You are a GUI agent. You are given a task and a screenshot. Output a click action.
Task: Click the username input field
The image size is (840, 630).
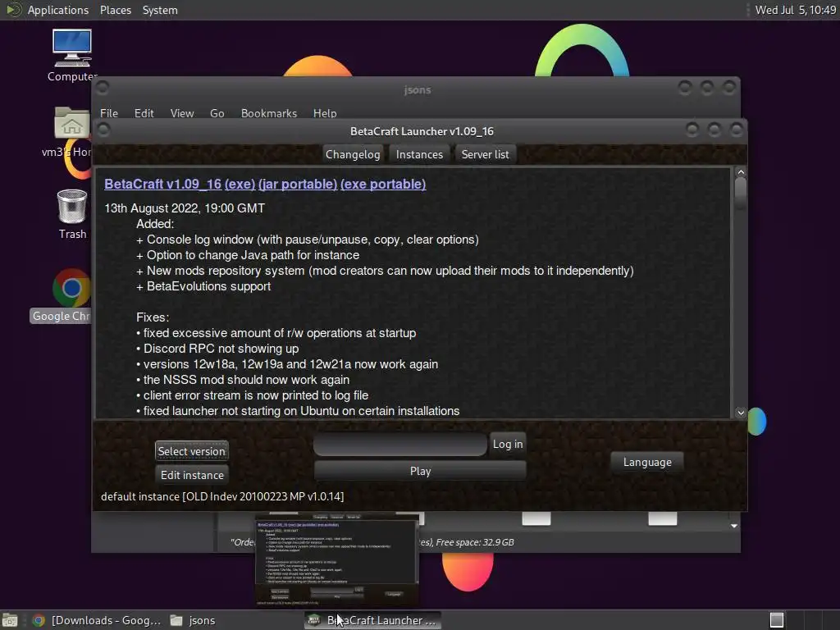click(400, 444)
